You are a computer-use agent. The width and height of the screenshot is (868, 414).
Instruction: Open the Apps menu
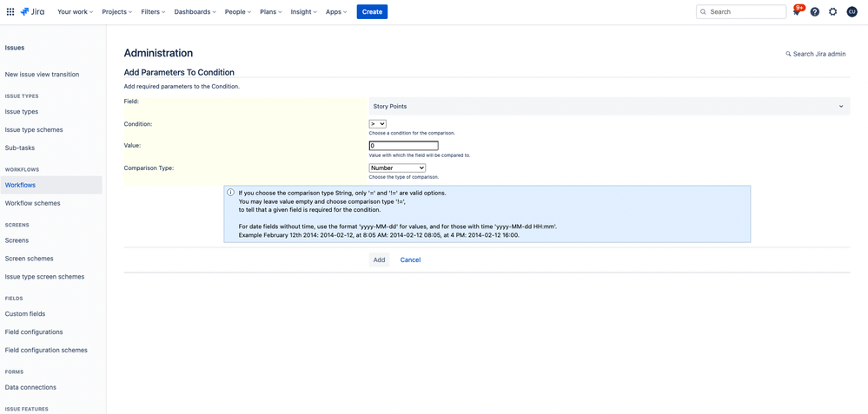(336, 11)
